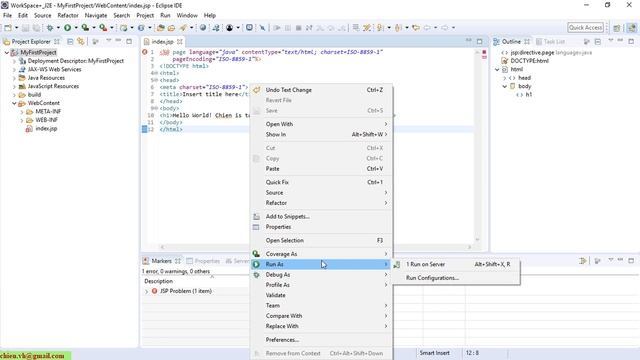Click the Description column header in Markers
Screen dimensions: 640x360
(x=158, y=281)
